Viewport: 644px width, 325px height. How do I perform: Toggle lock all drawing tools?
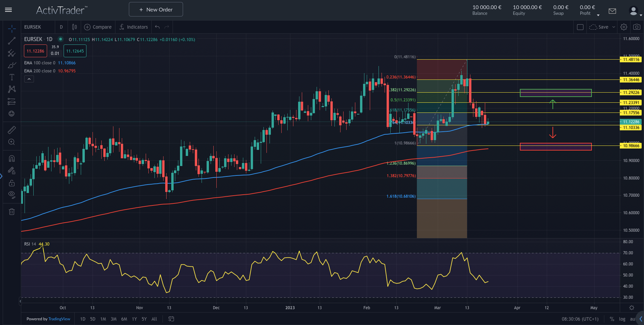[12, 183]
